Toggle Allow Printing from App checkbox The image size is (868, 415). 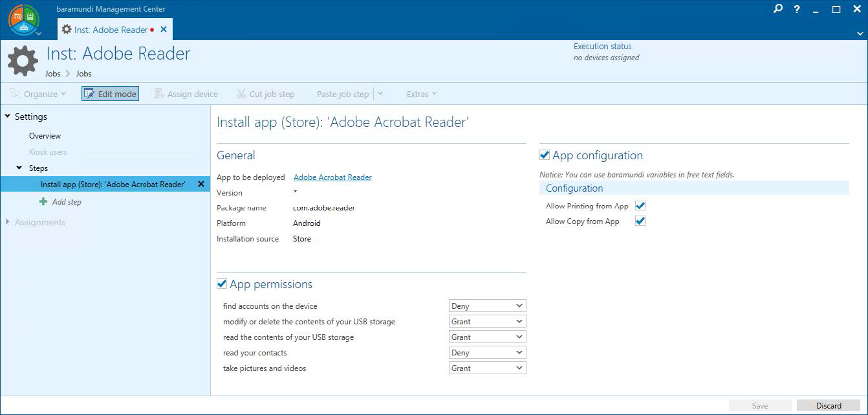click(640, 206)
